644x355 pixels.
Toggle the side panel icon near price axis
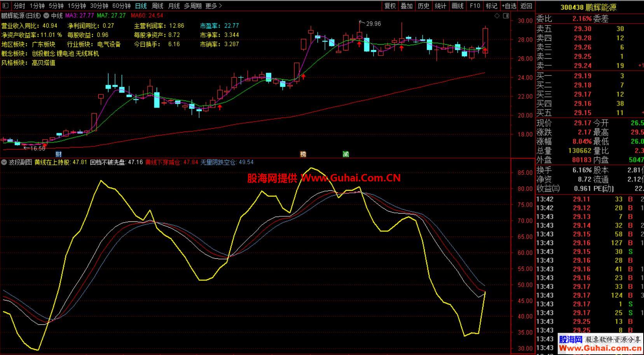pyautogui.click(x=506, y=16)
